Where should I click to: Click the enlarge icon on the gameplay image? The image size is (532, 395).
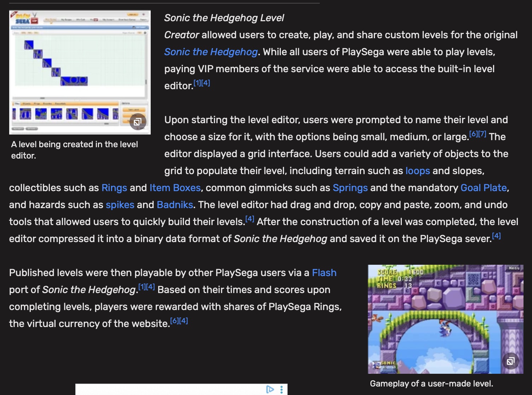[510, 361]
